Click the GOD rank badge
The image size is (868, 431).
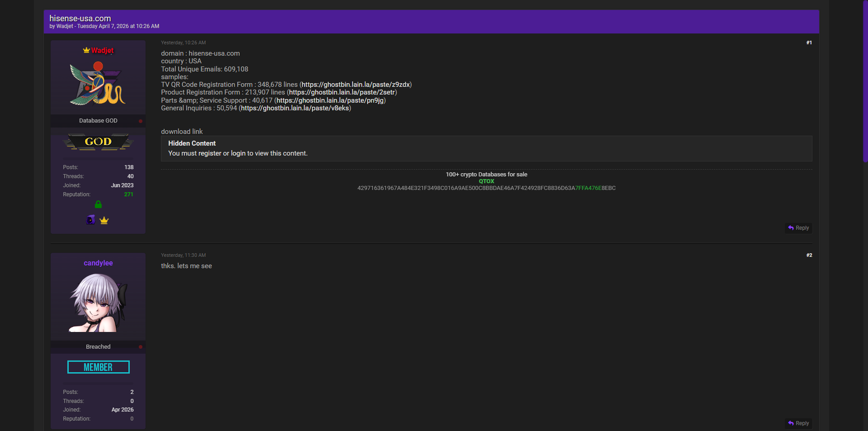click(x=98, y=142)
